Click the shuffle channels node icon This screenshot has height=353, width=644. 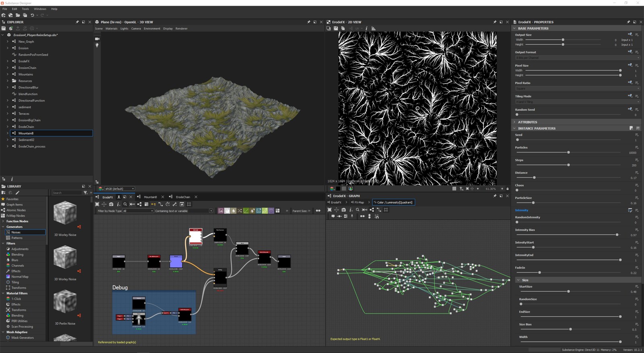click(x=239, y=211)
